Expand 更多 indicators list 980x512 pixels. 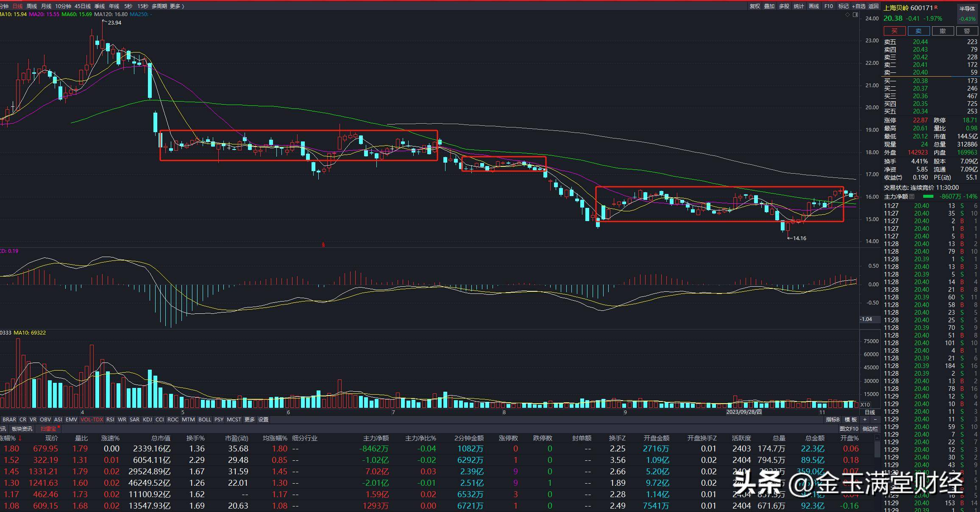tap(250, 420)
